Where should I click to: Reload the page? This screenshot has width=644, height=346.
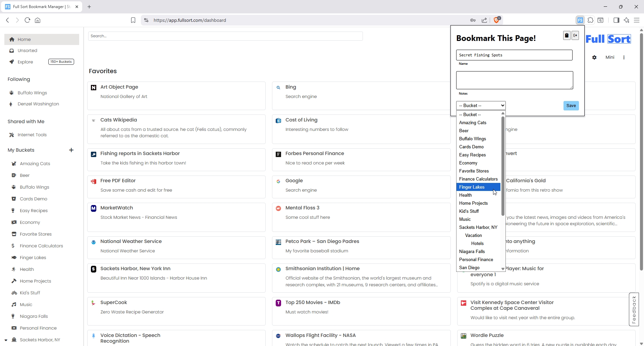pos(28,20)
